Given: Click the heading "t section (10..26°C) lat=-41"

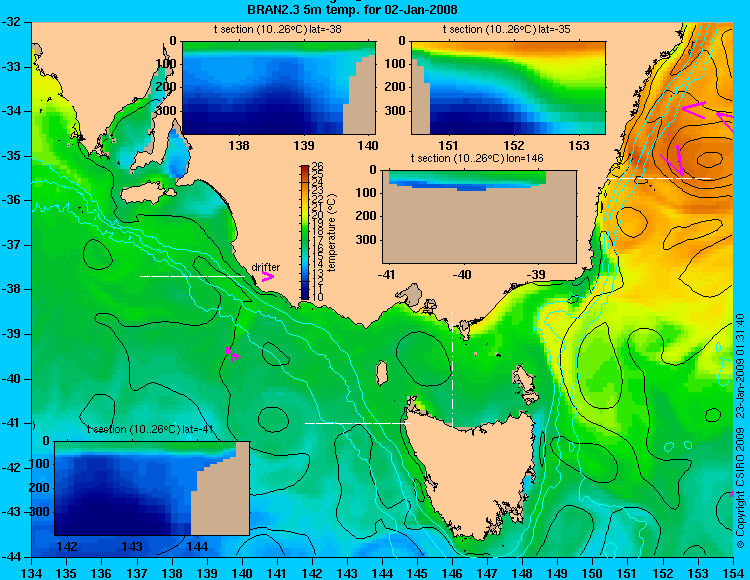Looking at the screenshot, I should click(150, 429).
